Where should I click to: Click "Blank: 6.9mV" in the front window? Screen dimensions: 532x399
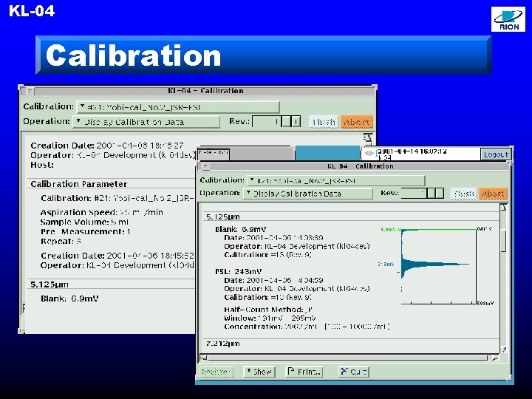tap(241, 229)
